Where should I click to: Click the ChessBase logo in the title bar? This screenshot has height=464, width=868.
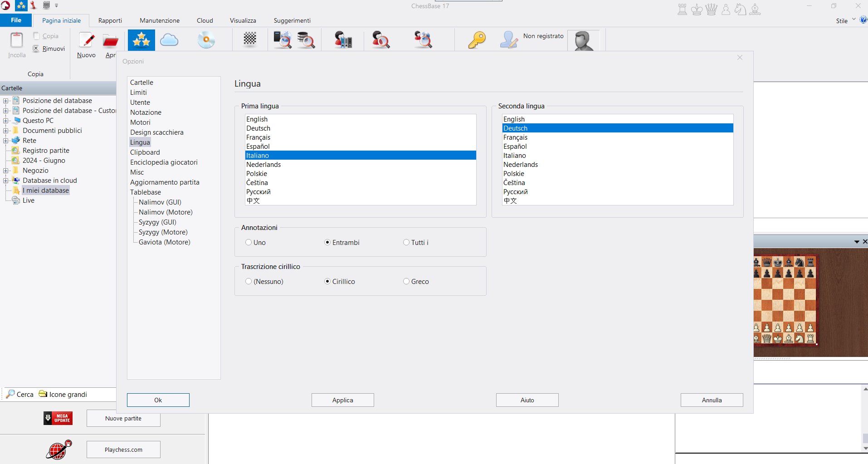click(x=5, y=5)
